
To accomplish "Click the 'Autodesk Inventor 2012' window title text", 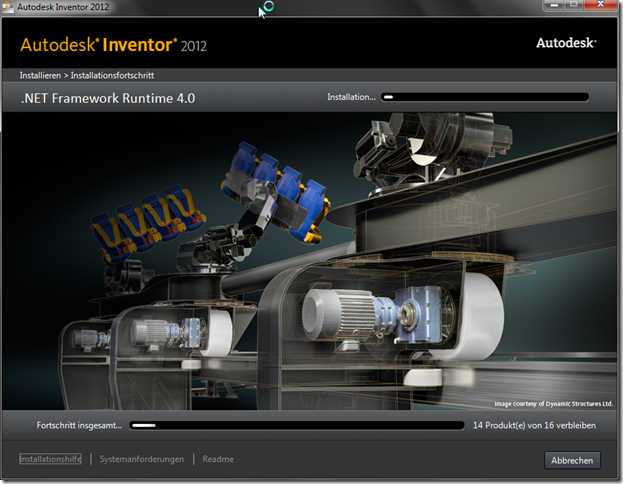I will point(63,7).
